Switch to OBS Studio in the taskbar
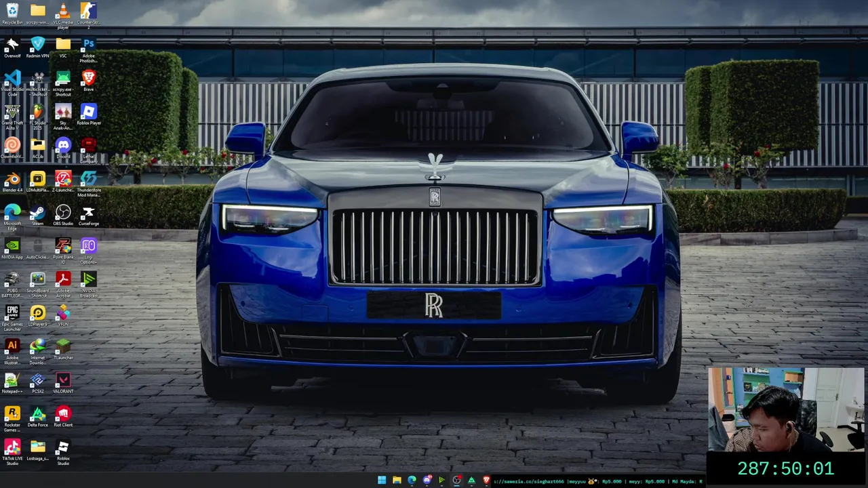This screenshot has width=868, height=488. pos(456,481)
